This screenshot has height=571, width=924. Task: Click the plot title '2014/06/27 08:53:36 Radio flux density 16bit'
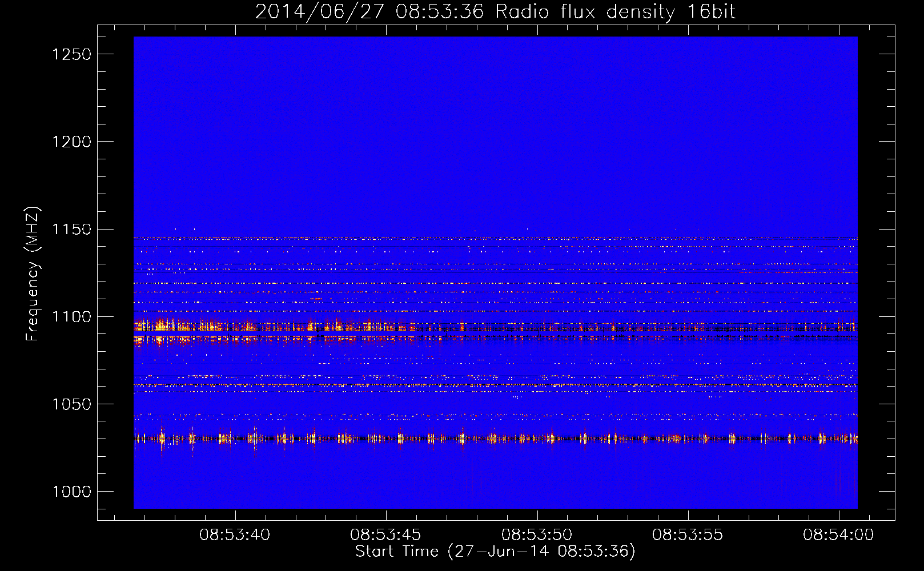(495, 12)
